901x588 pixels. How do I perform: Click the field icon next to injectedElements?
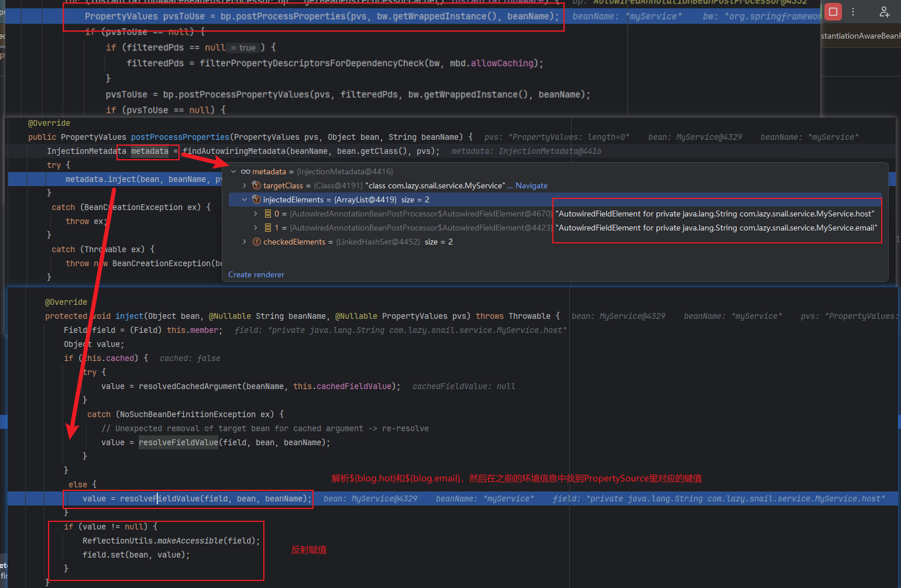(x=256, y=200)
